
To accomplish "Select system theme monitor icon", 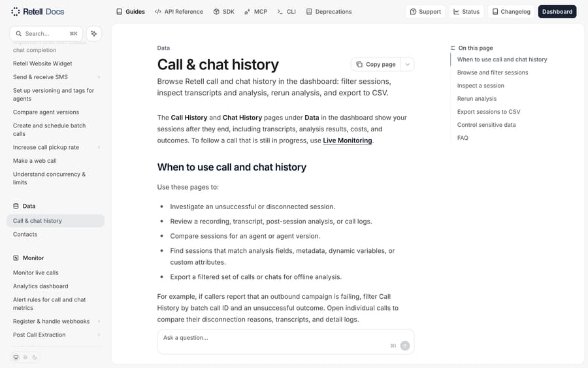I will (16, 357).
